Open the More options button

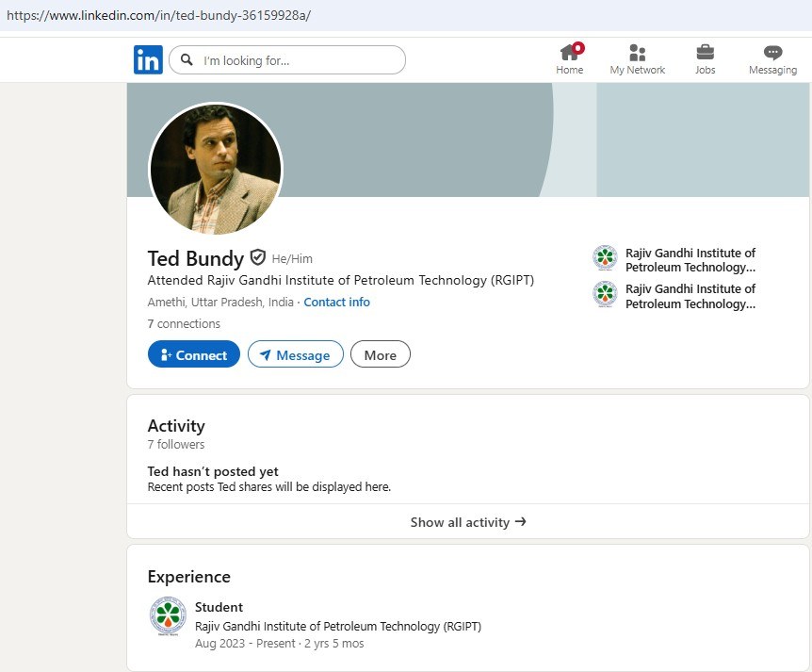coord(381,354)
